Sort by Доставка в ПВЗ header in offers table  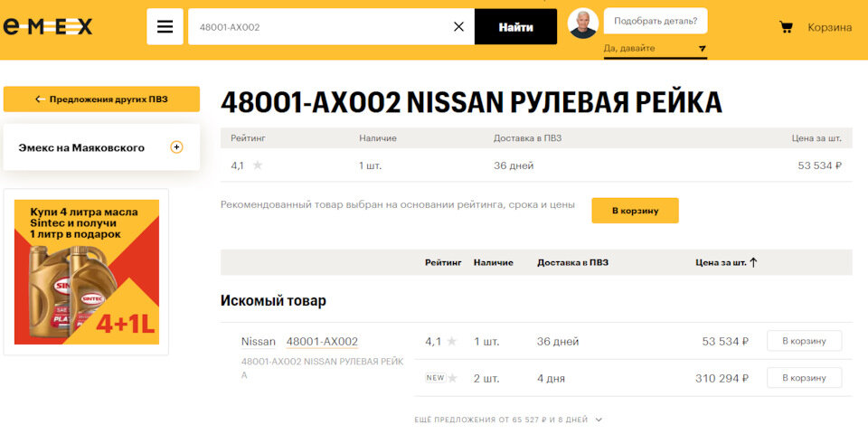(572, 262)
